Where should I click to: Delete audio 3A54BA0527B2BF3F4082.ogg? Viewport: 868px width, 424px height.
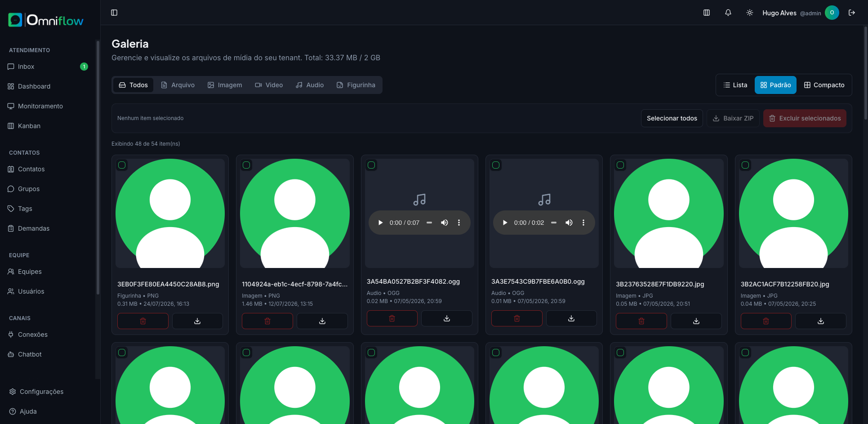click(392, 318)
